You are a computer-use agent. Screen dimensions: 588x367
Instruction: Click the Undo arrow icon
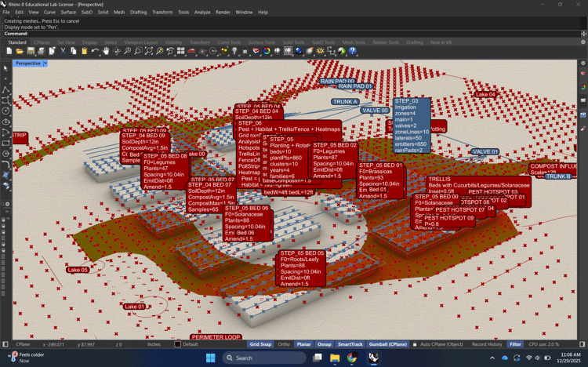point(95,51)
